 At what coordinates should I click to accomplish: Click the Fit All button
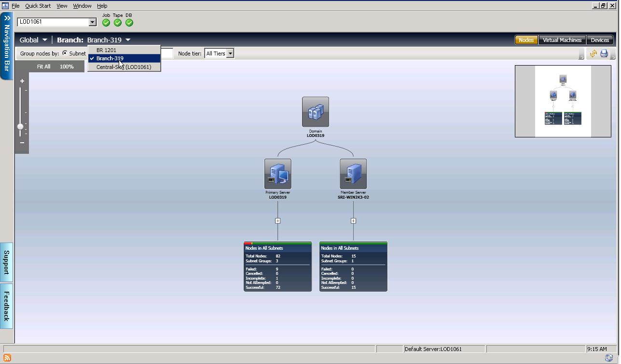coord(43,67)
